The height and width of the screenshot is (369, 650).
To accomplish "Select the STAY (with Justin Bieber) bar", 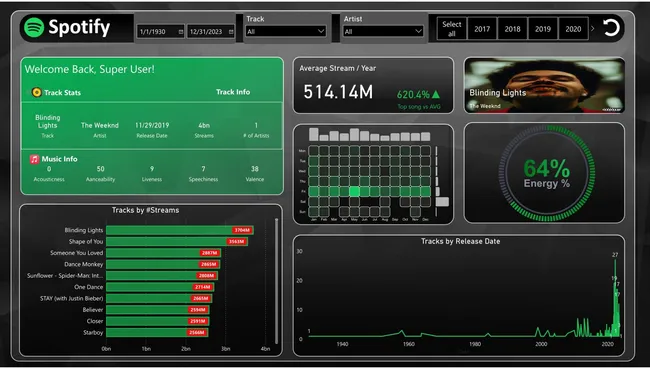I will (159, 298).
